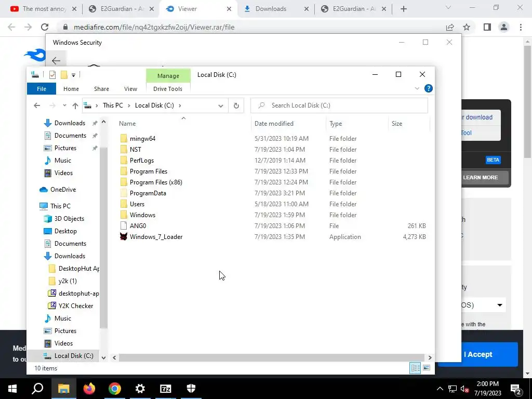Open Settings gear in taskbar
532x399 pixels.
[x=140, y=389]
